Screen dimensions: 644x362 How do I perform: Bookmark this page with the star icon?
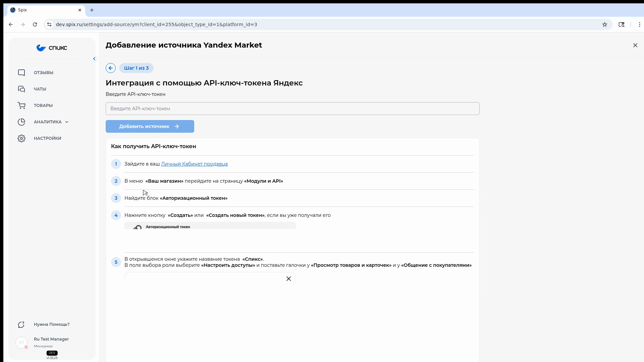coord(605,24)
